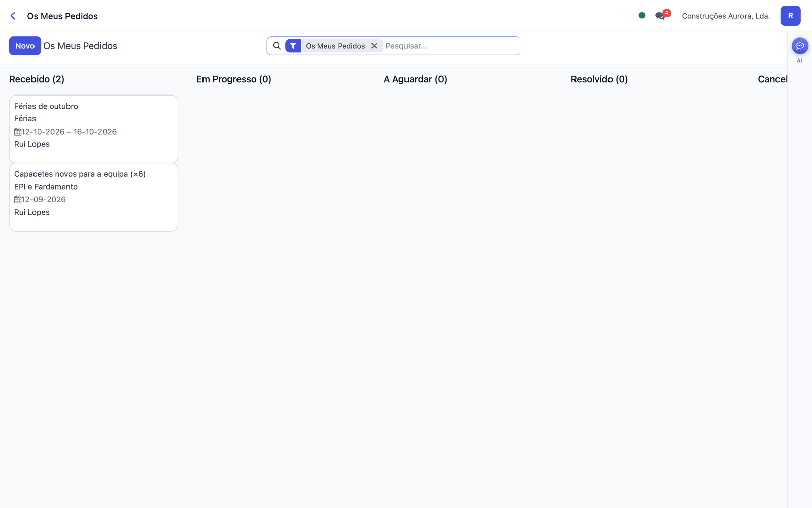Open the Férias de outubro card

tap(93, 129)
